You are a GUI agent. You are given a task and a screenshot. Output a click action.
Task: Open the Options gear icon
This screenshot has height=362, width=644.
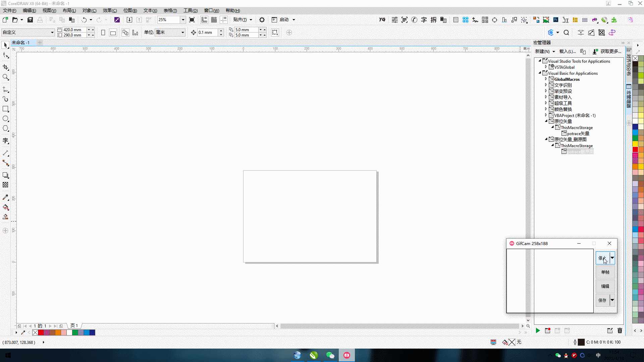[x=262, y=20]
